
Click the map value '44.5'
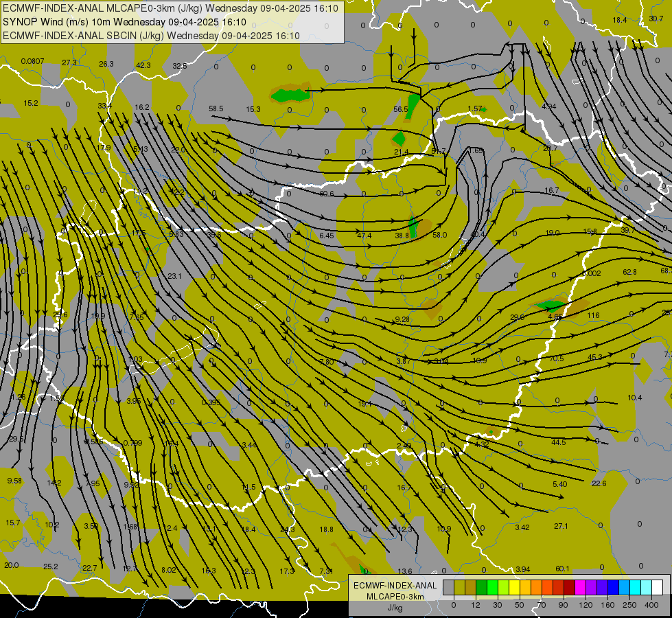559,442
